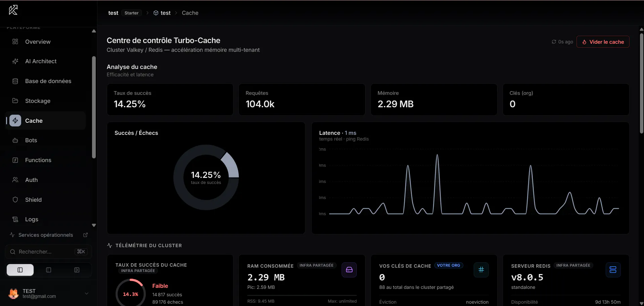Click the sidebar scroll down arrow
Viewport: 644px width, 306px height.
pos(94,225)
